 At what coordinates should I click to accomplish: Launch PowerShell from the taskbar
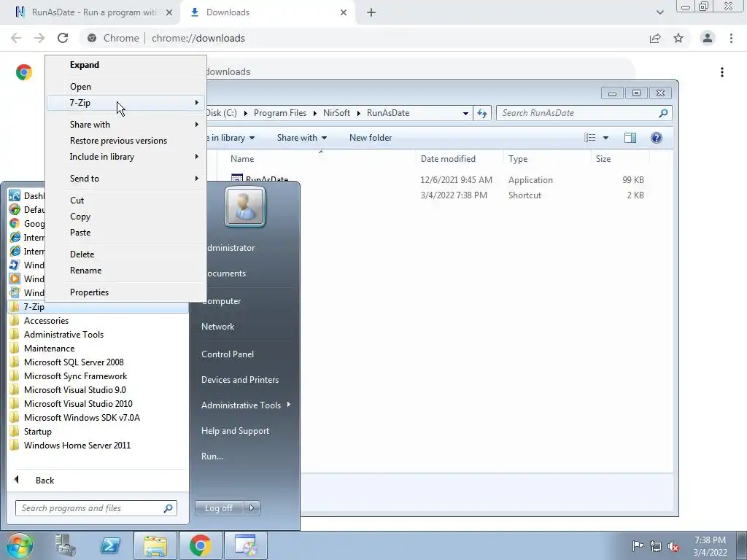[x=110, y=545]
